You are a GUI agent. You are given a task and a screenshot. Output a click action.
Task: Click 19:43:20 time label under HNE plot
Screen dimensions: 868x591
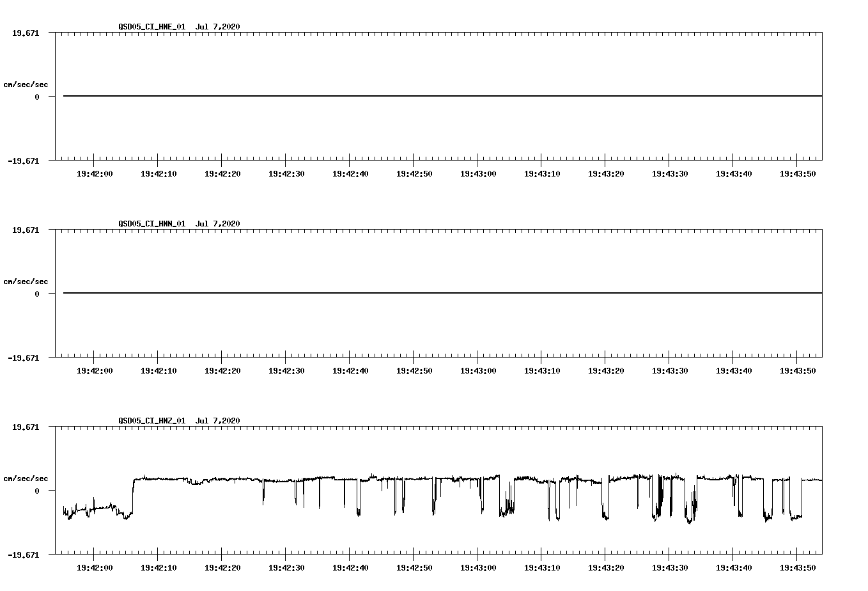(x=606, y=173)
